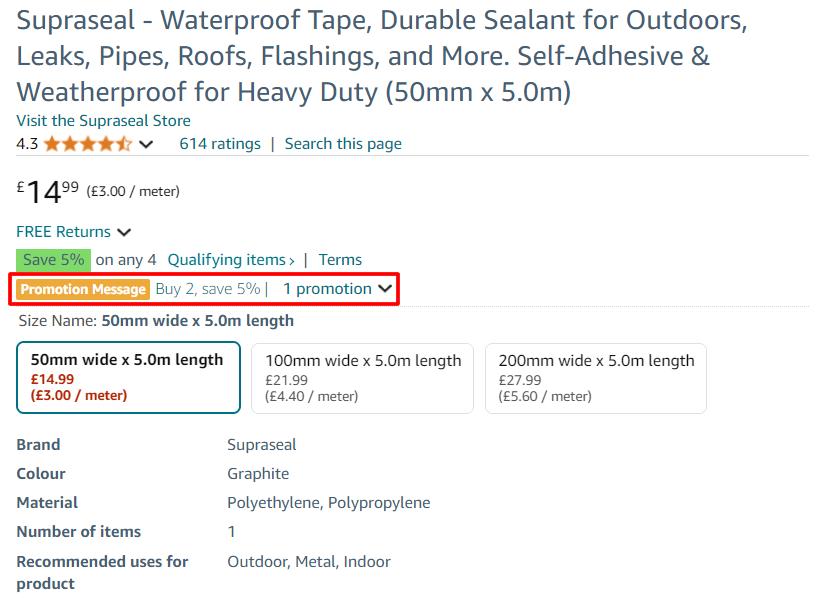824x603 pixels.
Task: Click the green Save 5% badge
Action: point(53,260)
